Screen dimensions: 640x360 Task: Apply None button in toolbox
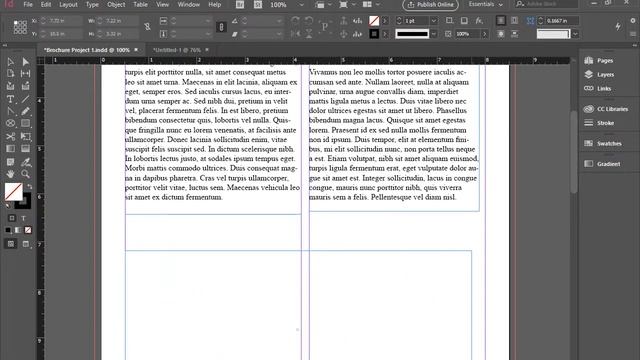click(28, 230)
